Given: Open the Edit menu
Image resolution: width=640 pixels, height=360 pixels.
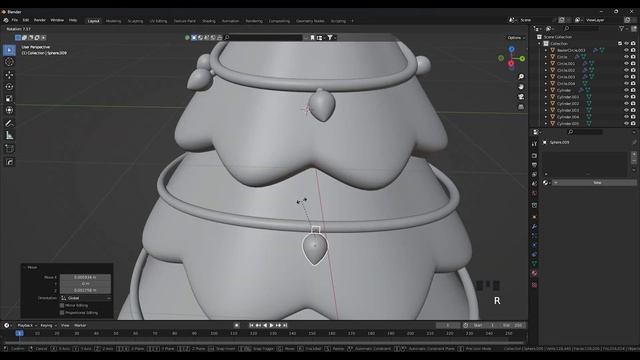Looking at the screenshot, I should click(26, 20).
